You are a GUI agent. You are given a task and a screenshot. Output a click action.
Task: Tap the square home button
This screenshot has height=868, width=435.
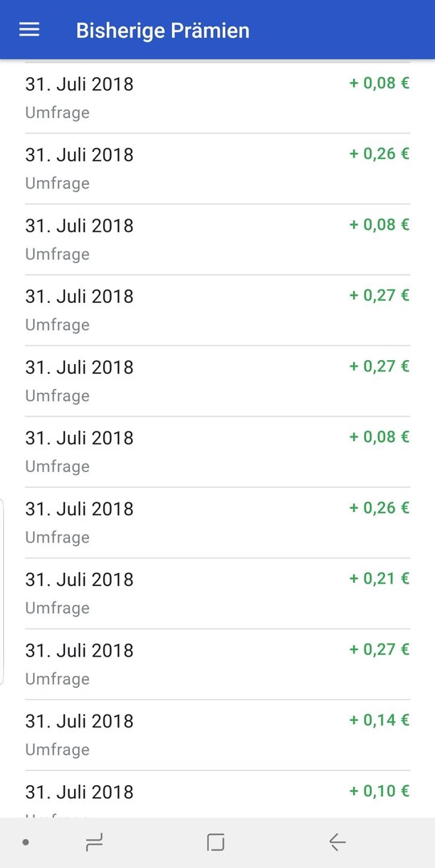pyautogui.click(x=215, y=842)
